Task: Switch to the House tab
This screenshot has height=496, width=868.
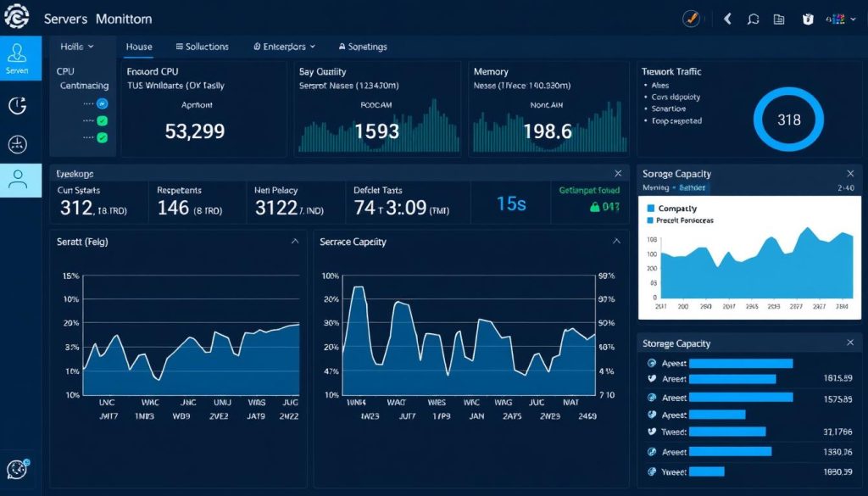Action: [x=138, y=47]
